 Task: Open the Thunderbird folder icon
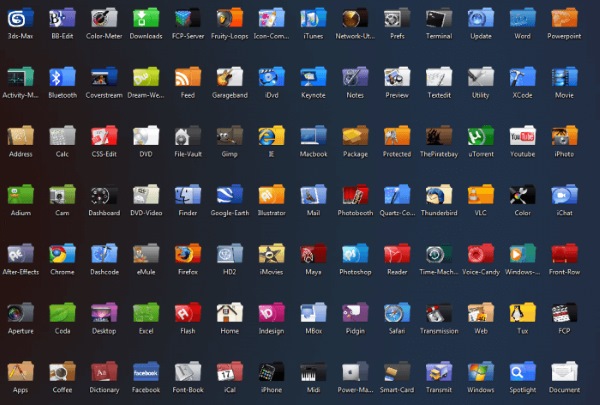[438, 195]
